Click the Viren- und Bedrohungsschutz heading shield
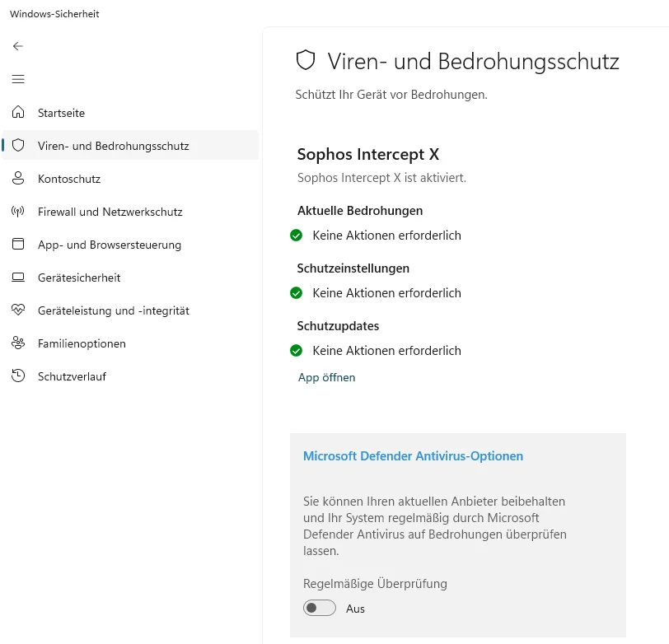The image size is (669, 644). [306, 60]
